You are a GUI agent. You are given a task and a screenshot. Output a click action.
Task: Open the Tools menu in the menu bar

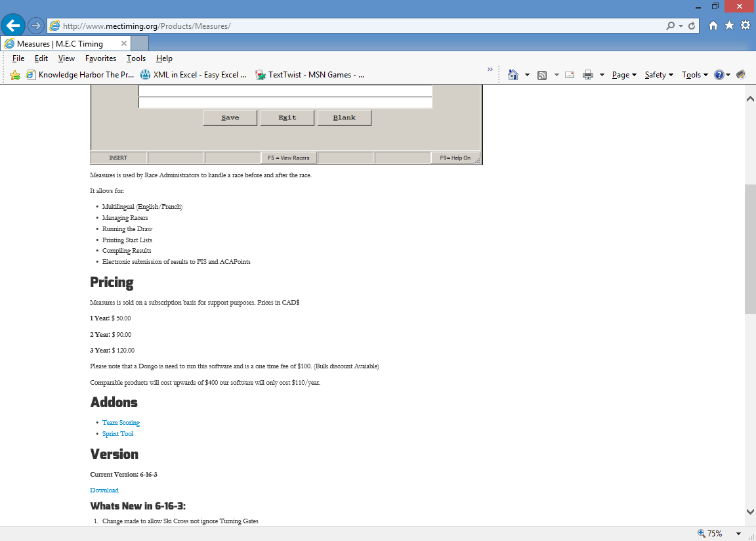[x=136, y=58]
